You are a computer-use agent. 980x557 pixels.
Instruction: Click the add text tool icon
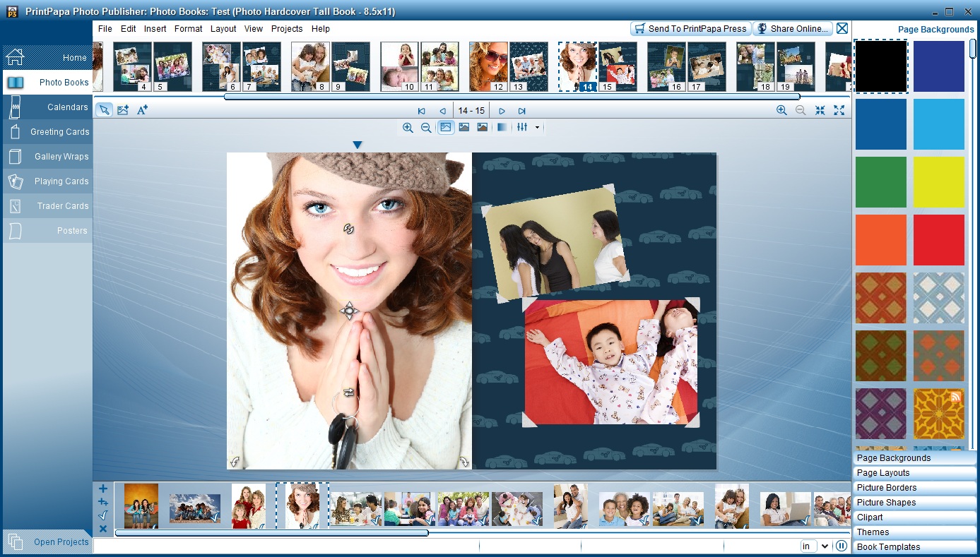pyautogui.click(x=142, y=110)
